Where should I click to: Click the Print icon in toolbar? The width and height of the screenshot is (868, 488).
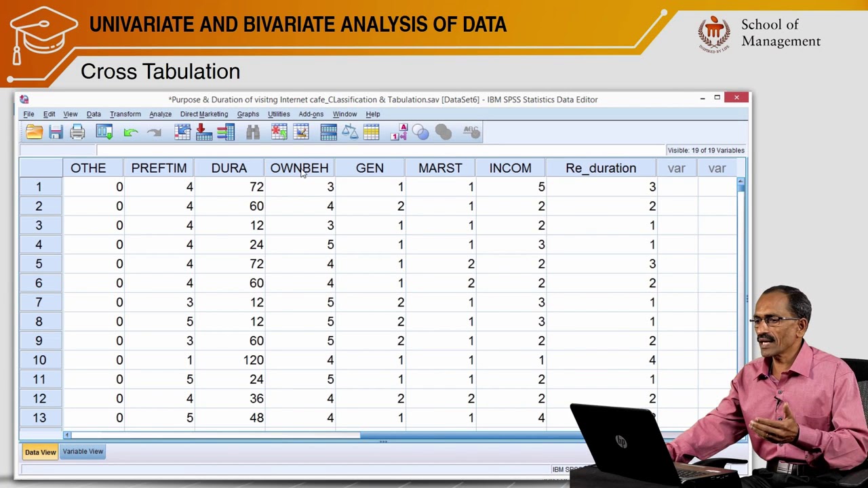pyautogui.click(x=77, y=132)
